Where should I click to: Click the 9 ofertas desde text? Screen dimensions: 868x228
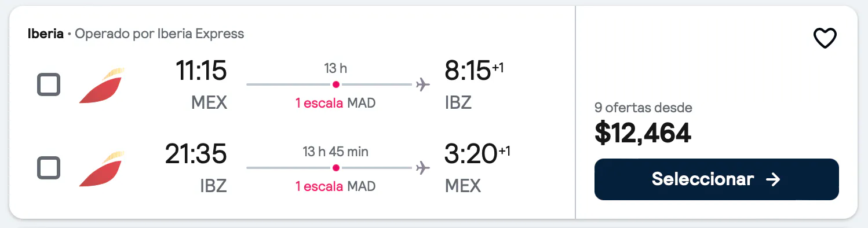click(643, 108)
